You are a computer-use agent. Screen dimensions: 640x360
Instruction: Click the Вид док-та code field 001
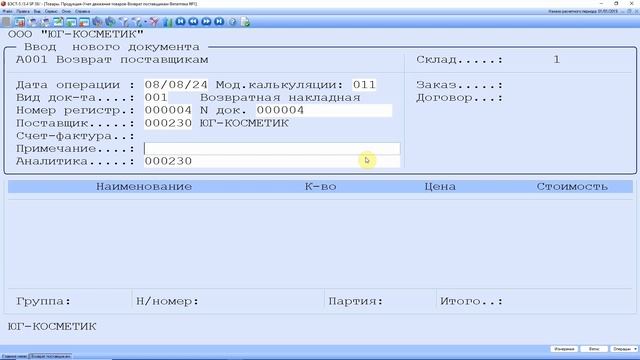click(156, 98)
